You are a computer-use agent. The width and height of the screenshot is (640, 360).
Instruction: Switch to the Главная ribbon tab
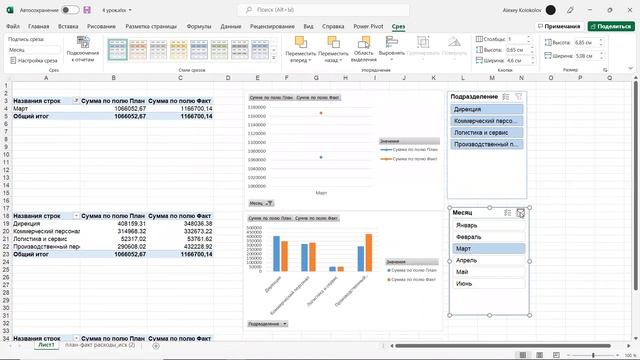(x=39, y=26)
